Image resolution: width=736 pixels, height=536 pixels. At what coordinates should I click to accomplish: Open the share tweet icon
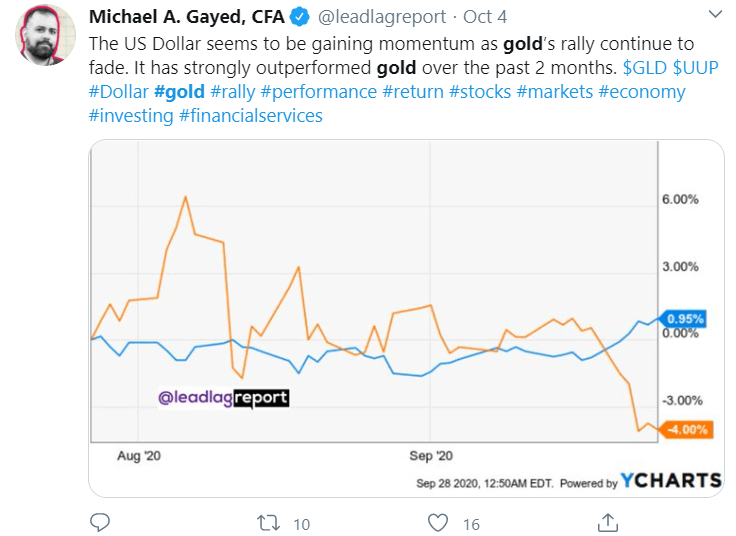pyautogui.click(x=607, y=522)
